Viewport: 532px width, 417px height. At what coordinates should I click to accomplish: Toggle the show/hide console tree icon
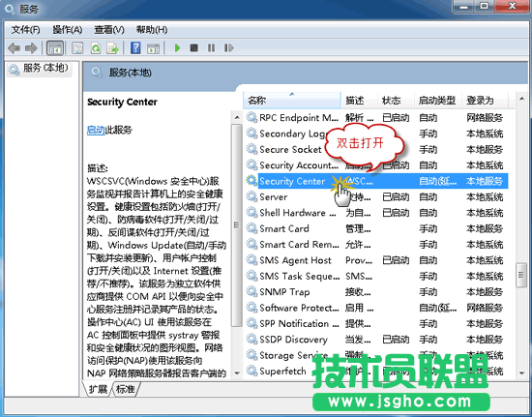click(x=55, y=48)
